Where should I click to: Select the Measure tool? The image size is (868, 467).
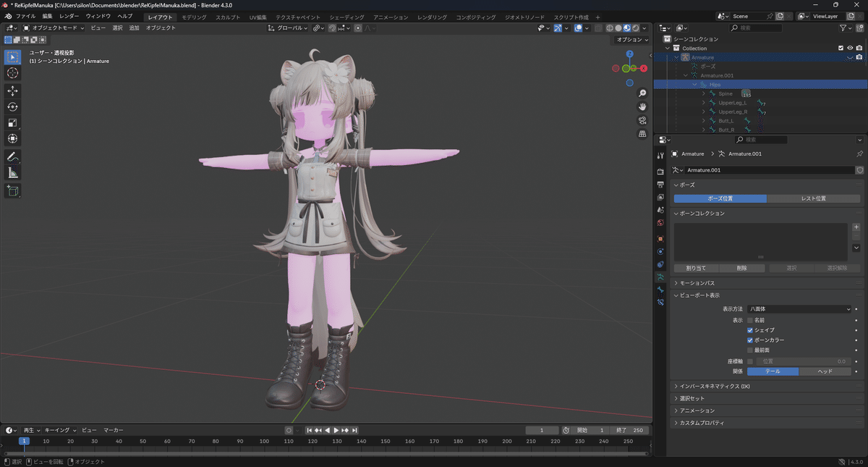tap(12, 172)
